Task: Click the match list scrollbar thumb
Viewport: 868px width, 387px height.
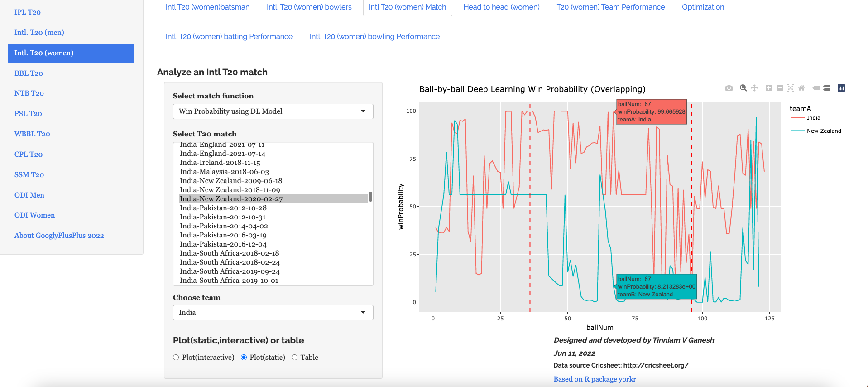Action: pyautogui.click(x=370, y=197)
